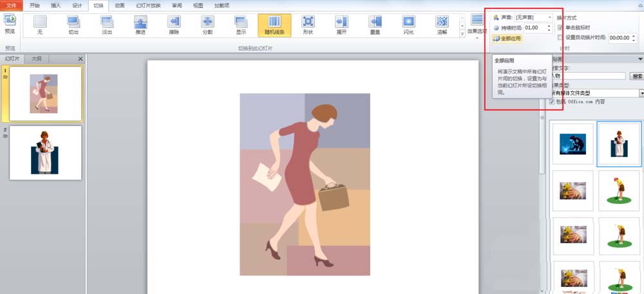Viewport: 644px width, 294px height.
Task: Apply the 推进 (Push) transition
Action: coord(140,25)
